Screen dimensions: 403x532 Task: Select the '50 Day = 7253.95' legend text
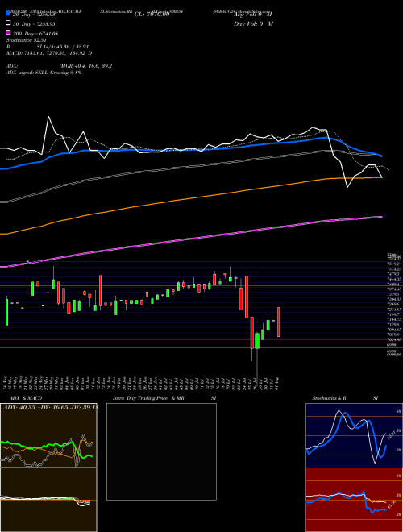34,24
